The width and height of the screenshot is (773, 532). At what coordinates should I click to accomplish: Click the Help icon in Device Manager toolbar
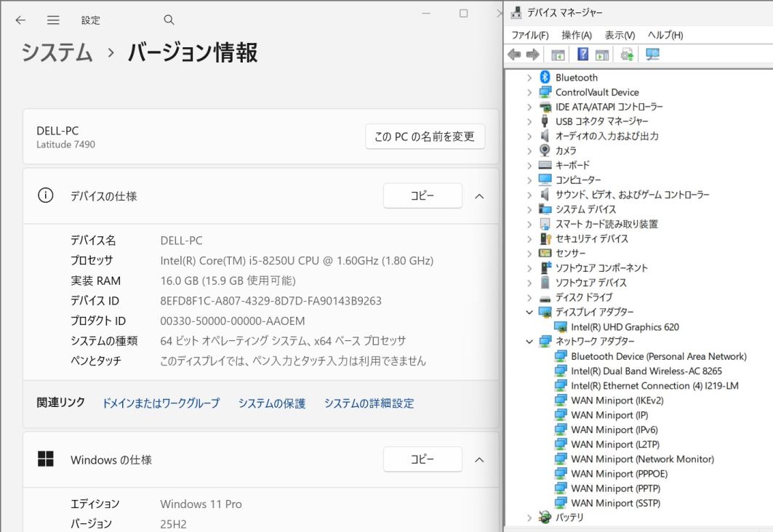582,55
